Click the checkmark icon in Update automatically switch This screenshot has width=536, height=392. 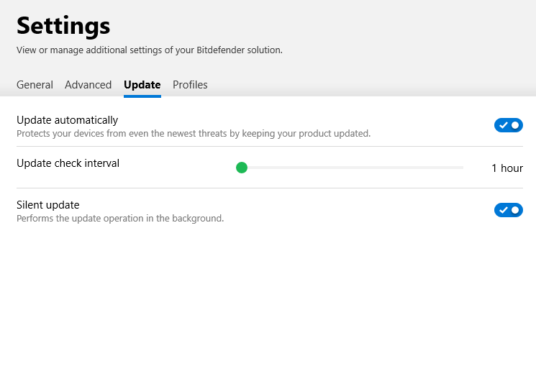[x=503, y=125]
